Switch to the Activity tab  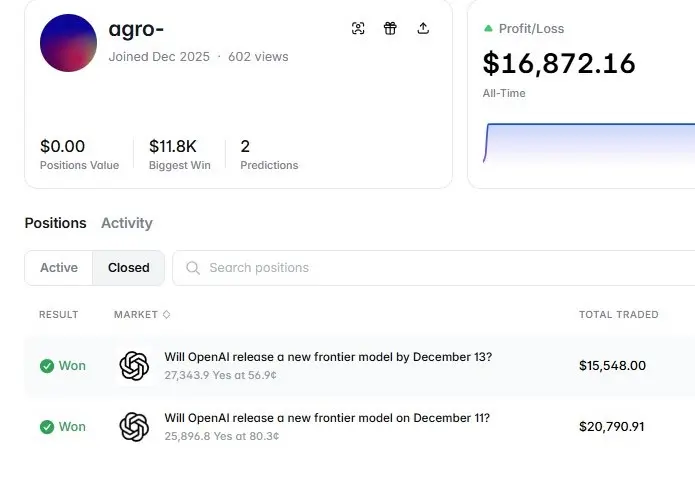pyautogui.click(x=127, y=223)
